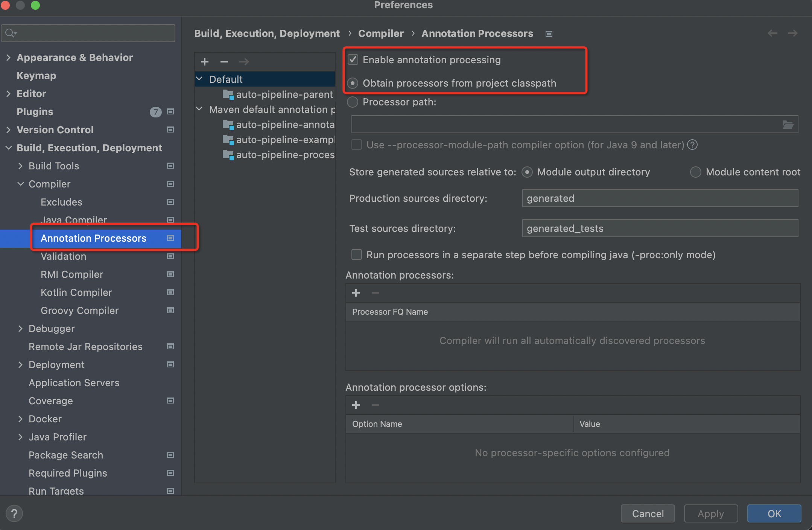Navigate back using the back arrow
Image resolution: width=812 pixels, height=530 pixels.
(773, 33)
